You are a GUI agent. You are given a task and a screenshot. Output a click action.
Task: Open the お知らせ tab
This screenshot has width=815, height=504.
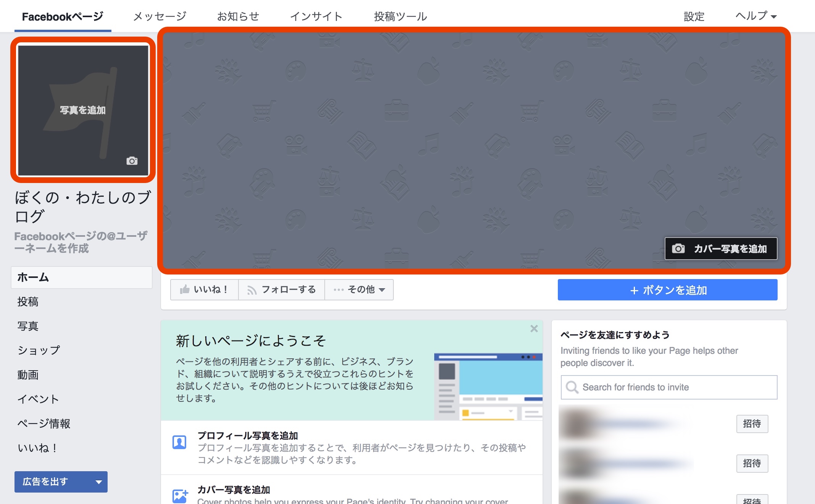click(238, 16)
